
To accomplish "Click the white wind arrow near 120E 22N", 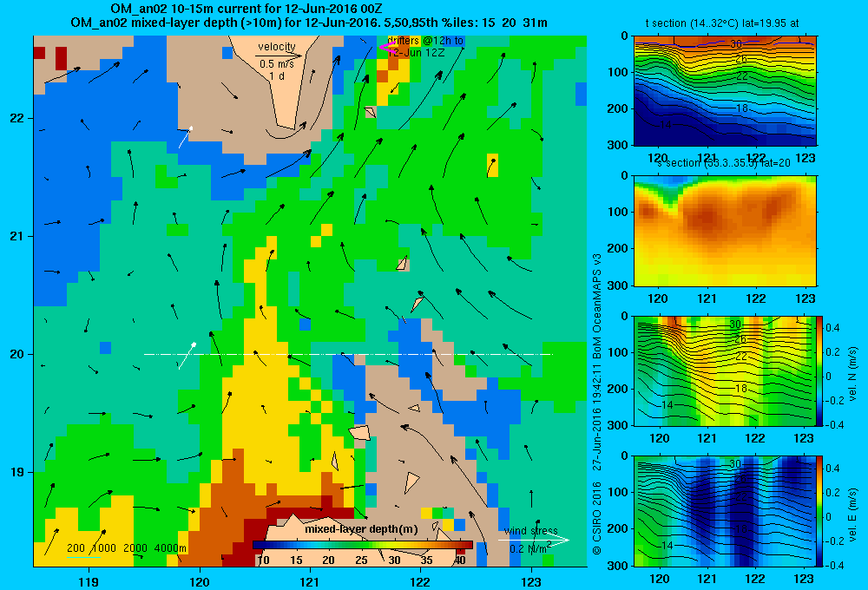I will coord(186,137).
